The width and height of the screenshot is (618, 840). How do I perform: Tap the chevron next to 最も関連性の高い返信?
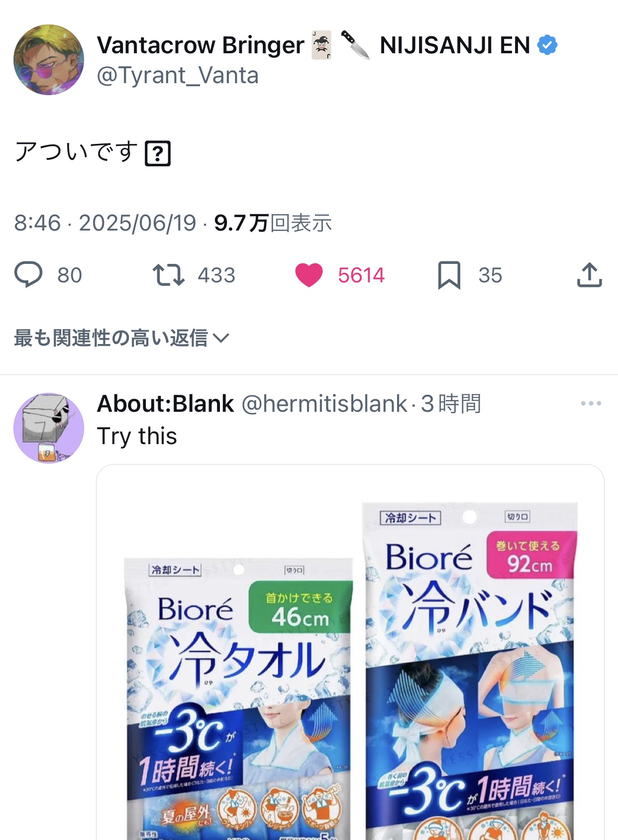click(221, 339)
